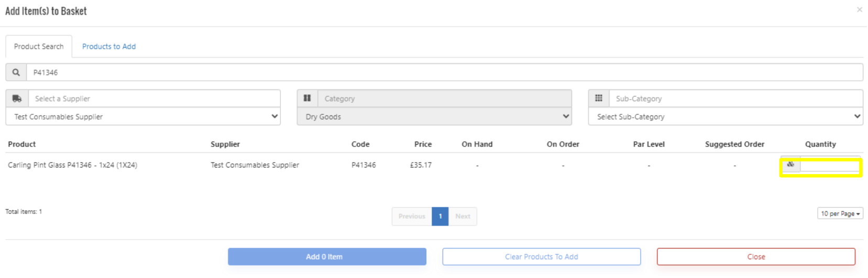The height and width of the screenshot is (278, 868).
Task: Click the Category columns icon
Action: coord(307,99)
